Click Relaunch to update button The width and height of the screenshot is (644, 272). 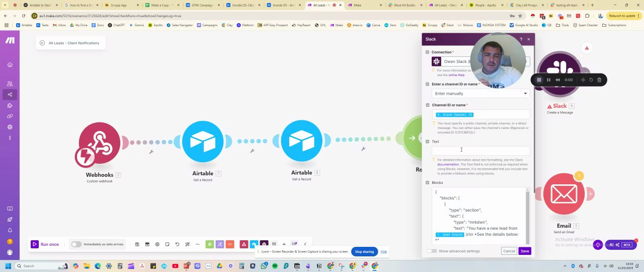coord(624,16)
